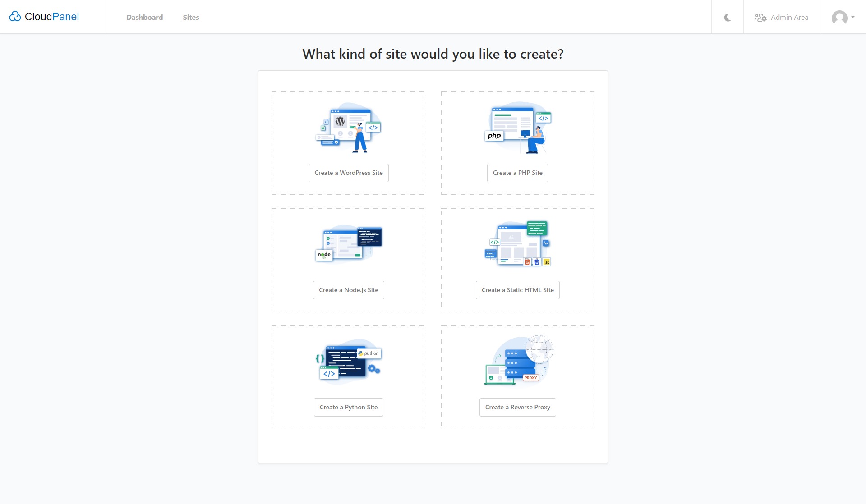The image size is (866, 504).
Task: Click the CloudPanel cloud logo icon
Action: [x=15, y=17]
